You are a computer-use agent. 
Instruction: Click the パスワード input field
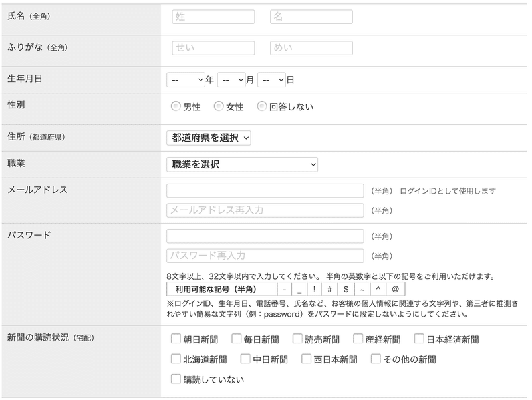[x=265, y=236]
